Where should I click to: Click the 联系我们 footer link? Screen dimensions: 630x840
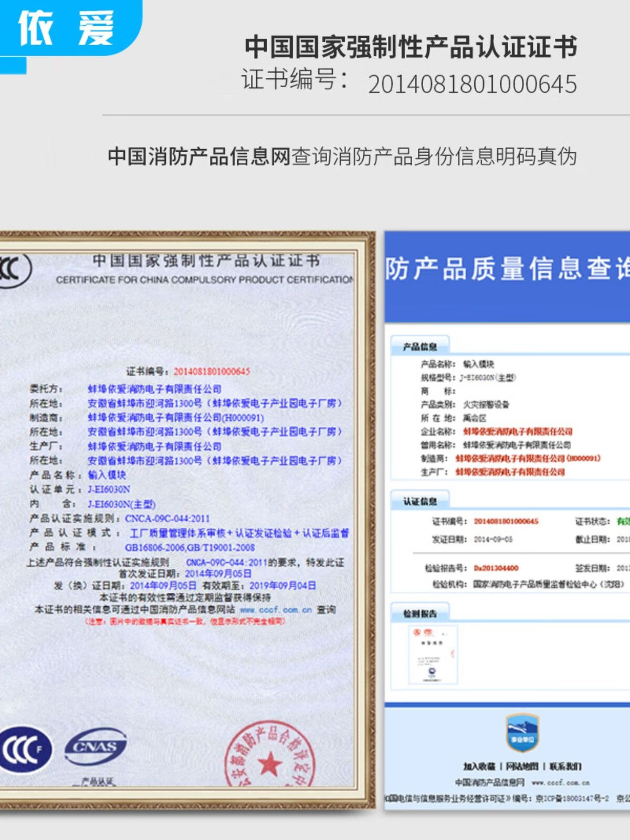565,766
